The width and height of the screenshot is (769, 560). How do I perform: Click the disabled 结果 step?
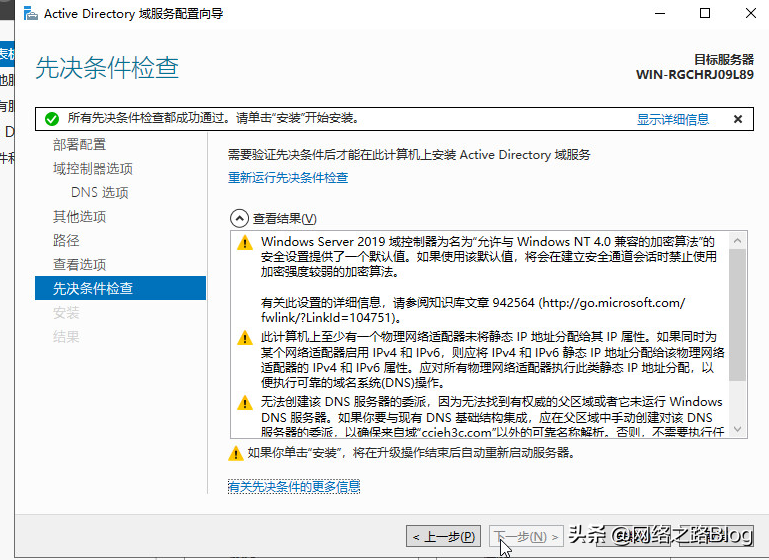[x=66, y=336]
